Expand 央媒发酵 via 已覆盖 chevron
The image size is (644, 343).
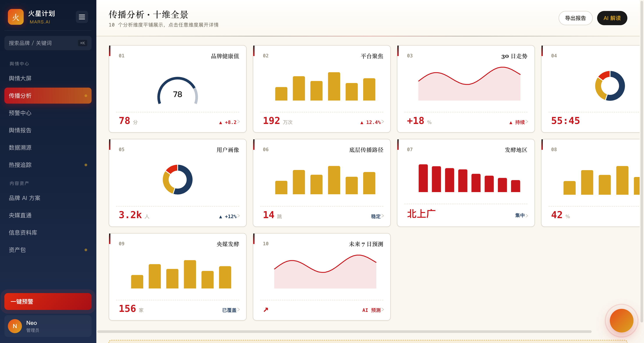point(239,310)
